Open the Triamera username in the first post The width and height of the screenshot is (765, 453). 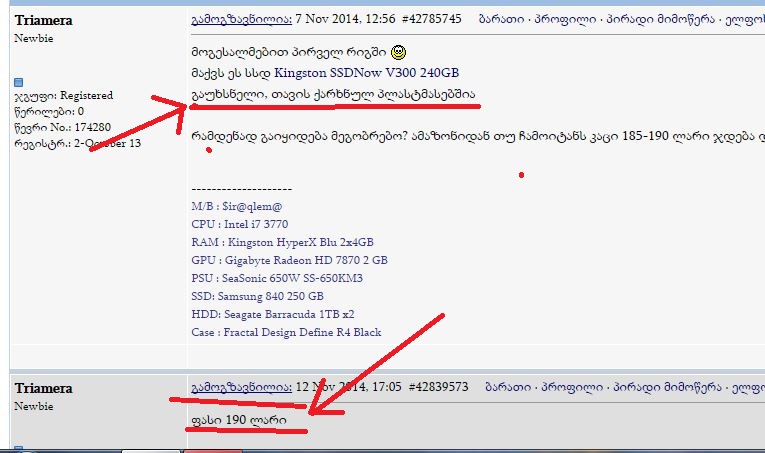point(43,20)
